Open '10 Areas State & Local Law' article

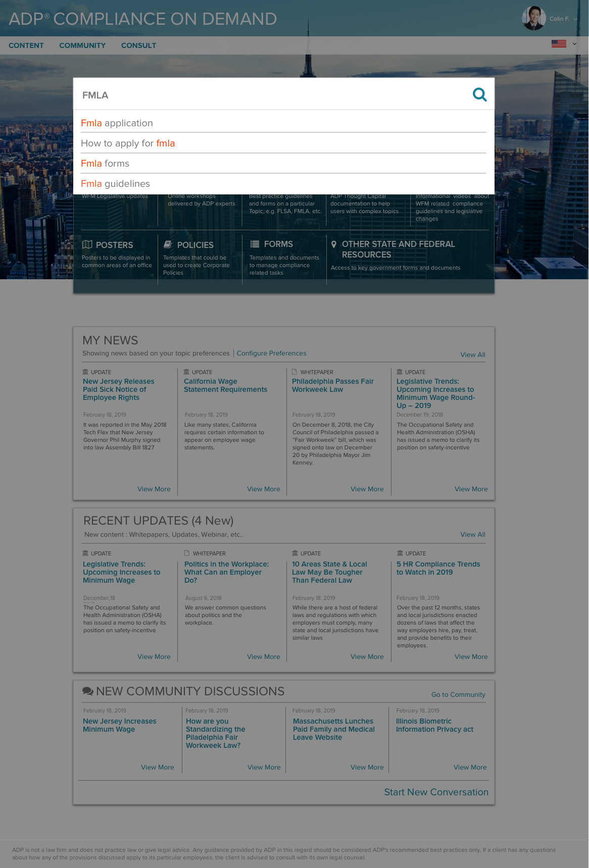[329, 573]
